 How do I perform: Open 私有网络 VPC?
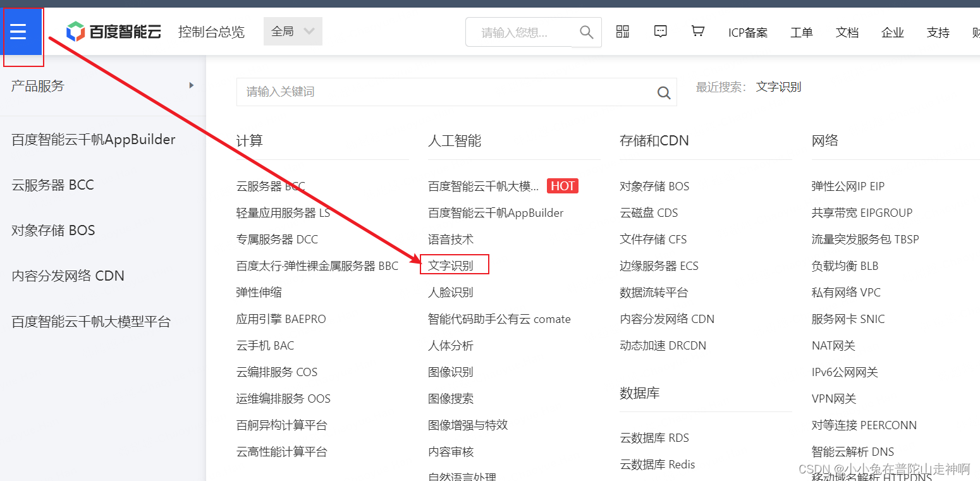(x=846, y=293)
